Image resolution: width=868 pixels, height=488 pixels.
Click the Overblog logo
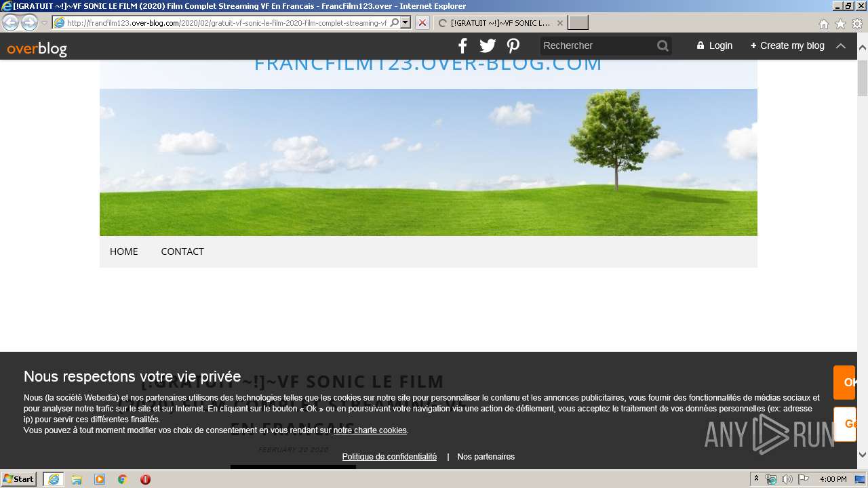tap(37, 48)
